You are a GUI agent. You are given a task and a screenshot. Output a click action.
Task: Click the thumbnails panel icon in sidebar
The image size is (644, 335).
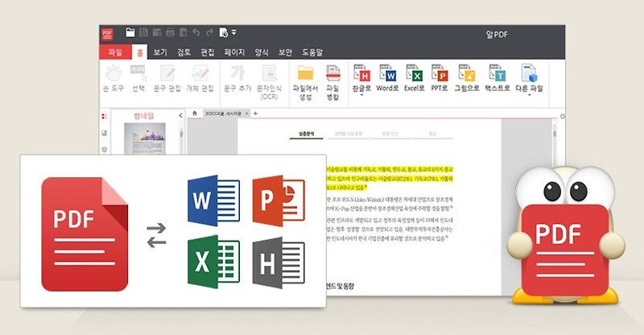105,116
